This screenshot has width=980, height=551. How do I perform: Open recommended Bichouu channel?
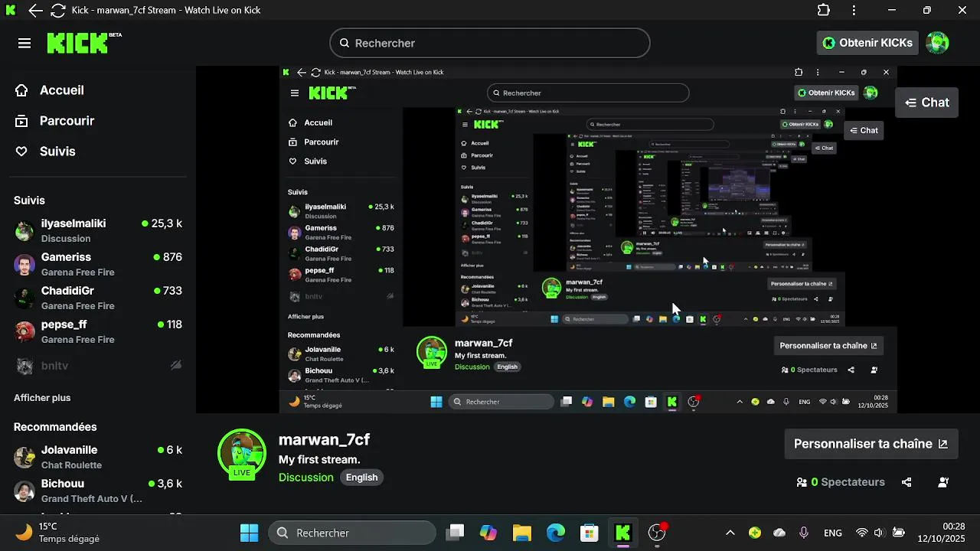pyautogui.click(x=98, y=491)
